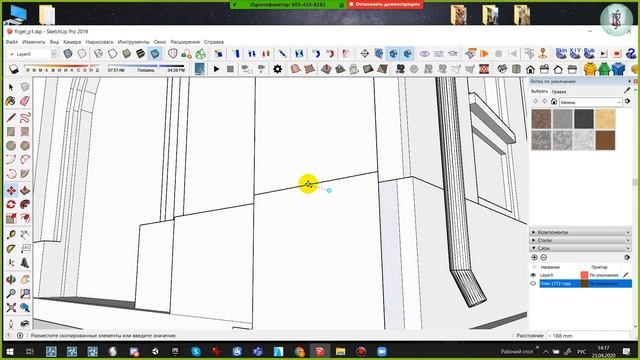
Task: Click the X/Y tool icon
Action: click(x=575, y=53)
